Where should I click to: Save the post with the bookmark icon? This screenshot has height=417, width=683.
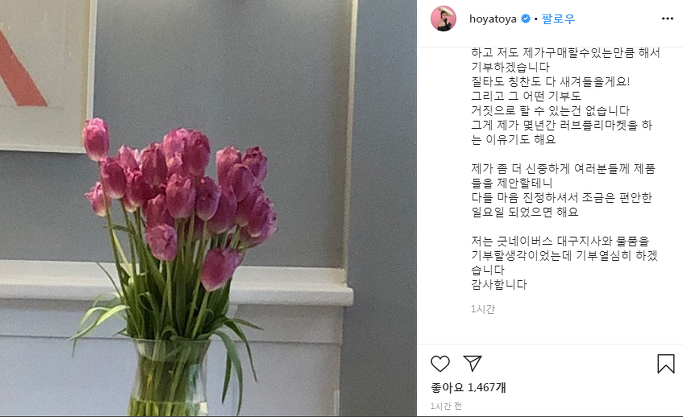coord(666,363)
